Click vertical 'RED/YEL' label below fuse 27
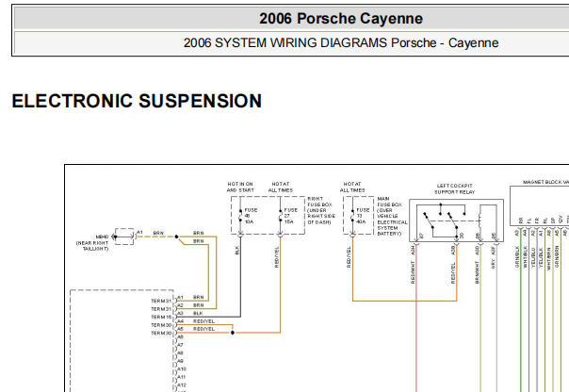The height and width of the screenshot is (392, 569). (x=277, y=257)
